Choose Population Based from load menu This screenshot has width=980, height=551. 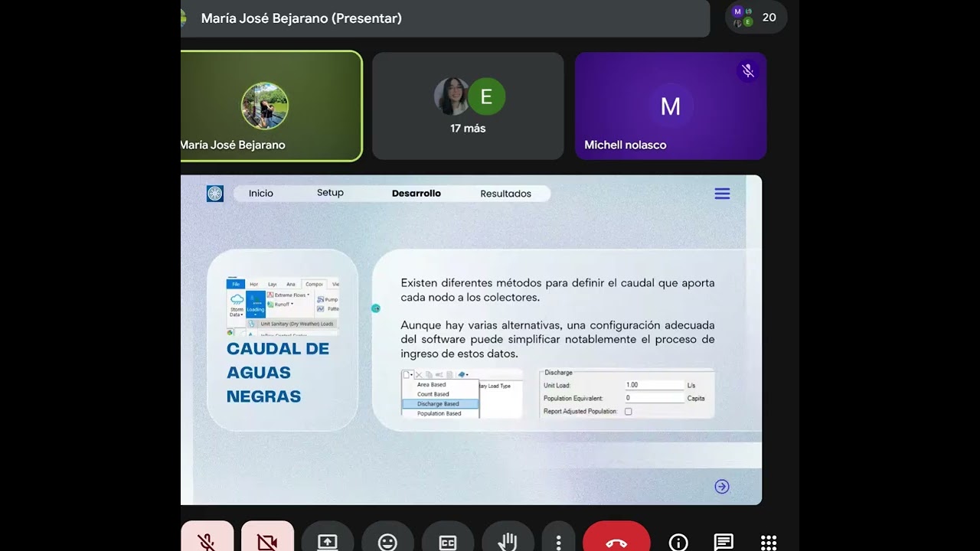point(440,413)
